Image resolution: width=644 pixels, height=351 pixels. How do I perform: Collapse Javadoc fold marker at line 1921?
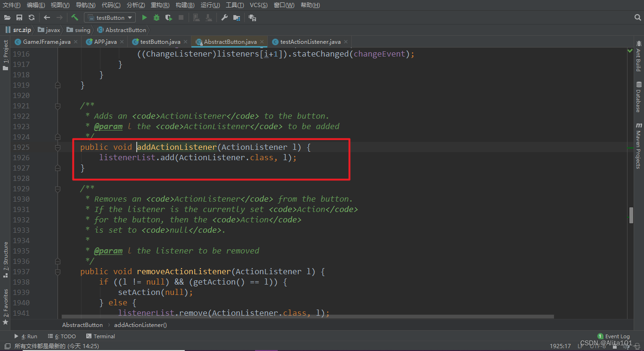(58, 106)
